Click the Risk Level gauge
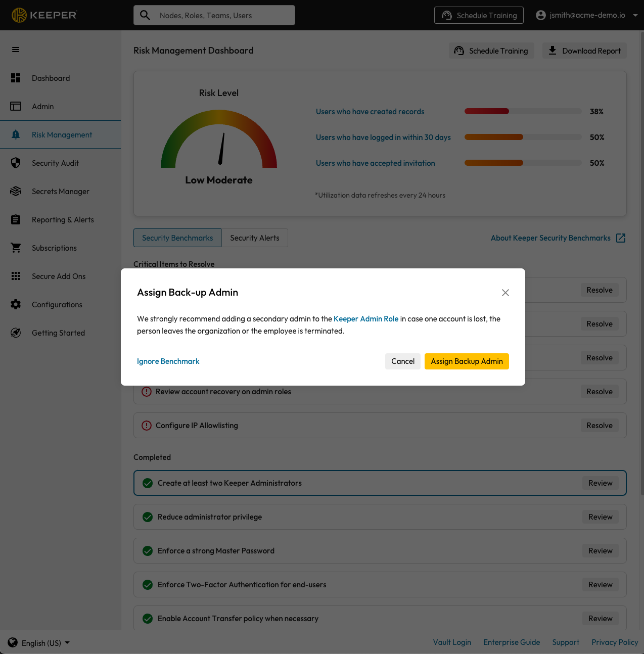The image size is (644, 654). 219,139
